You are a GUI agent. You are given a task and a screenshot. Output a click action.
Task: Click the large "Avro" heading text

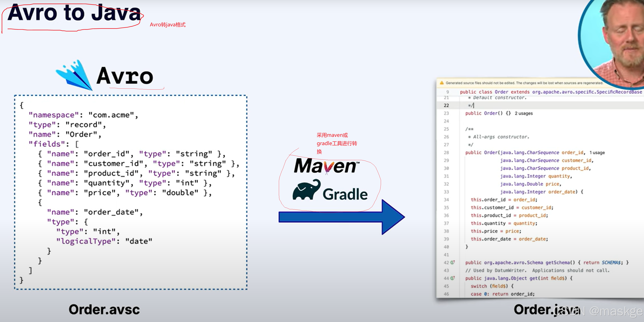125,76
